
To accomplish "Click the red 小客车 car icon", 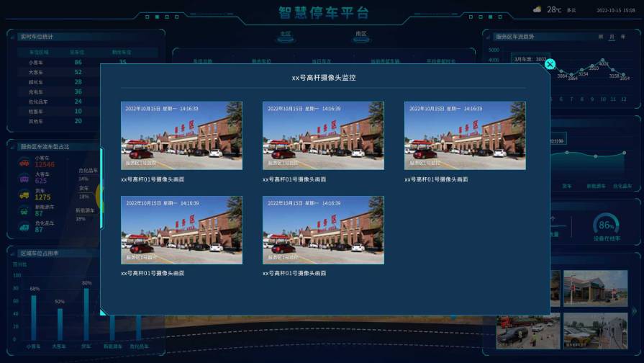I will coord(24,163).
